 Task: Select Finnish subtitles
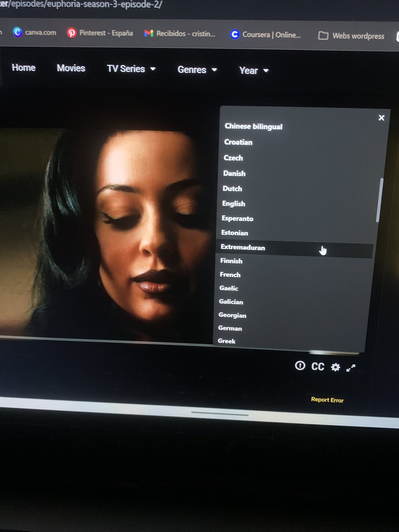(231, 261)
